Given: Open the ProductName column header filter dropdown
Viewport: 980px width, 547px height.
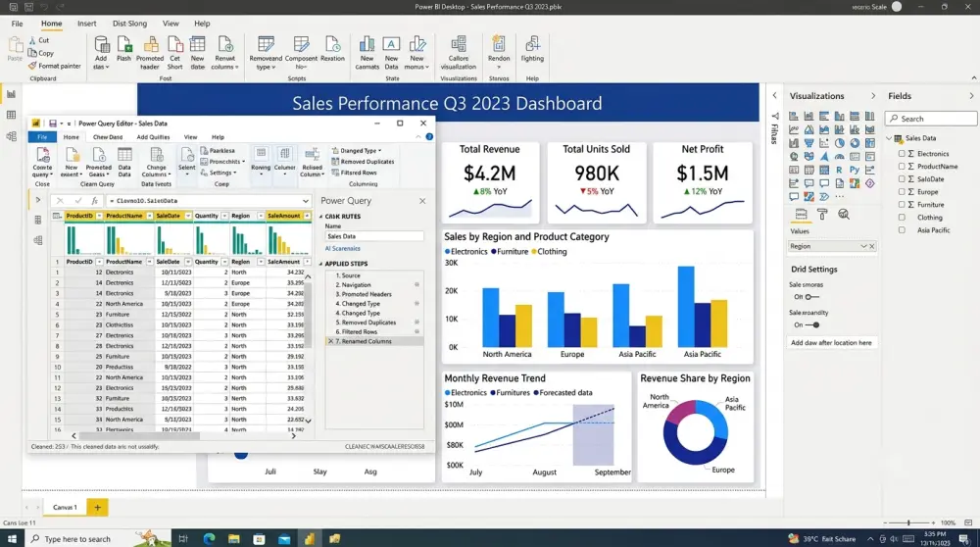Looking at the screenshot, I should click(x=149, y=216).
